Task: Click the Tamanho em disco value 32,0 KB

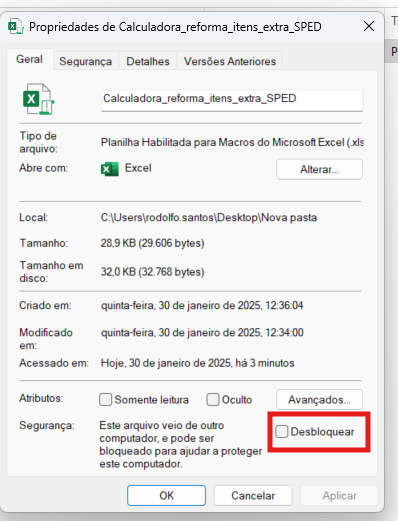Action: tap(152, 272)
